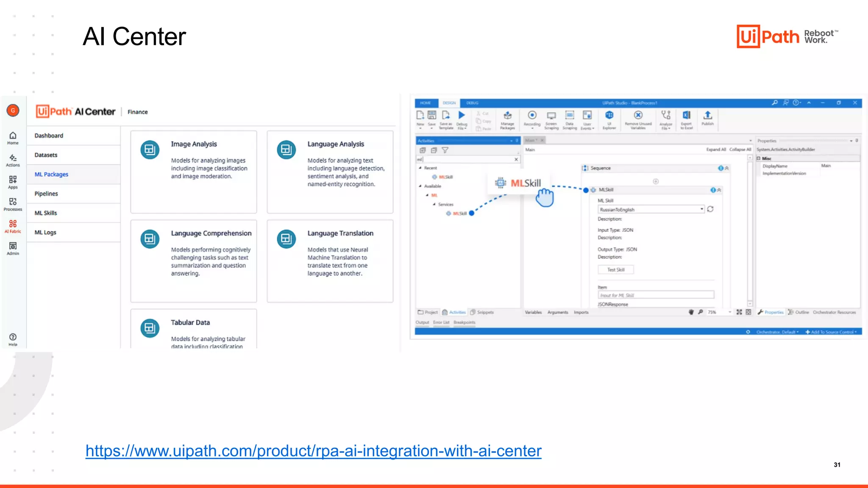This screenshot has width=868, height=488.
Task: Collapse the Services node in Activities tree
Action: coord(434,204)
